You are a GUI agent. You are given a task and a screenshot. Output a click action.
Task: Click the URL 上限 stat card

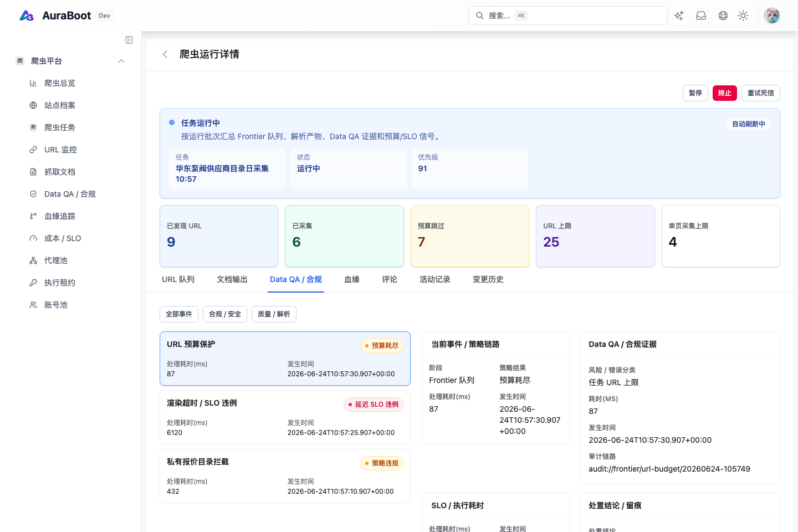595,236
